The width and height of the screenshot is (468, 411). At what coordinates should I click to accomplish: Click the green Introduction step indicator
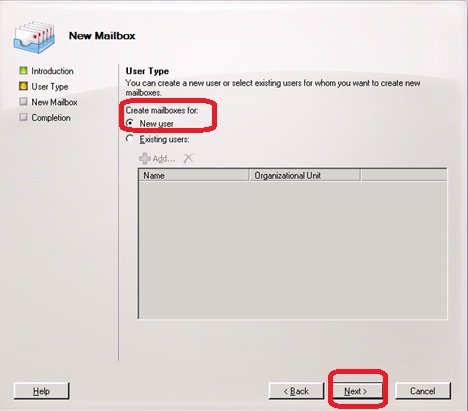(23, 70)
